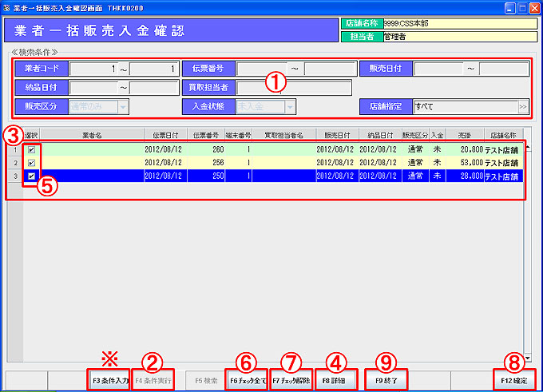Image resolution: width=543 pixels, height=392 pixels.
Task: Click the 伝票日付 column header
Action: pos(165,136)
